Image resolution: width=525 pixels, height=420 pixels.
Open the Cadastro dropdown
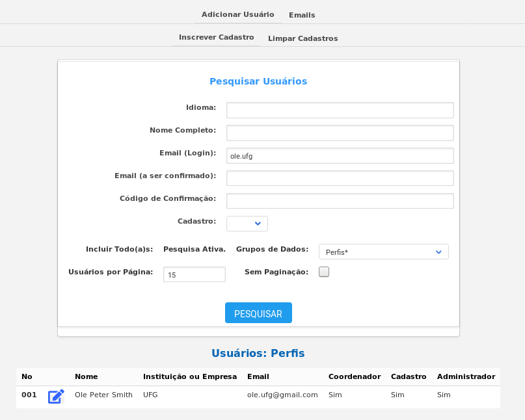pos(247,224)
